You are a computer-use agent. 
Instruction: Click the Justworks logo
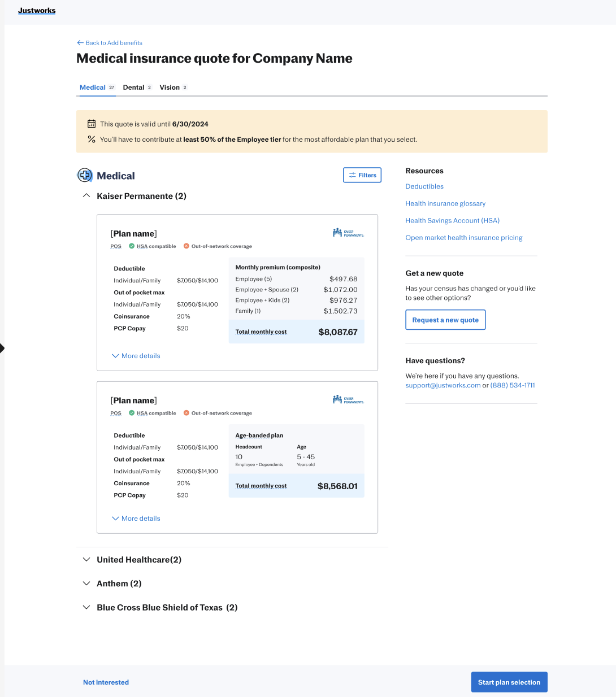[x=37, y=11]
